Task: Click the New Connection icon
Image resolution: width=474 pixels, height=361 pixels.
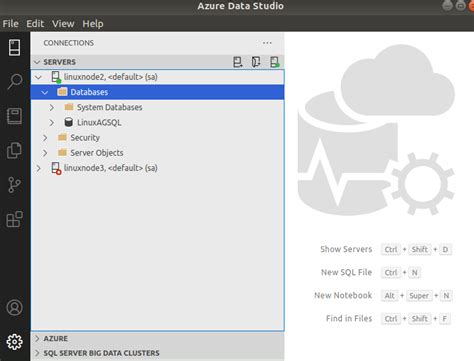Action: coord(237,62)
